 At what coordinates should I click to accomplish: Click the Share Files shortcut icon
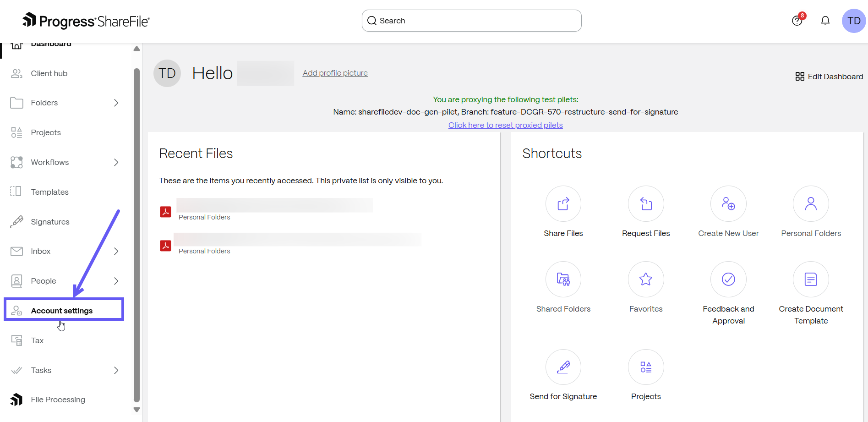coord(563,204)
